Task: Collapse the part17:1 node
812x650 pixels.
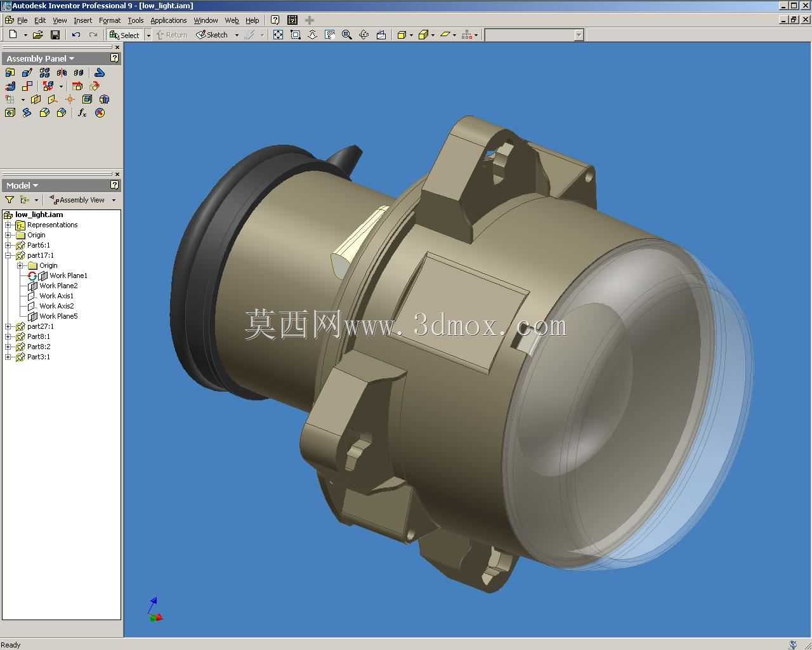Action: (8, 255)
